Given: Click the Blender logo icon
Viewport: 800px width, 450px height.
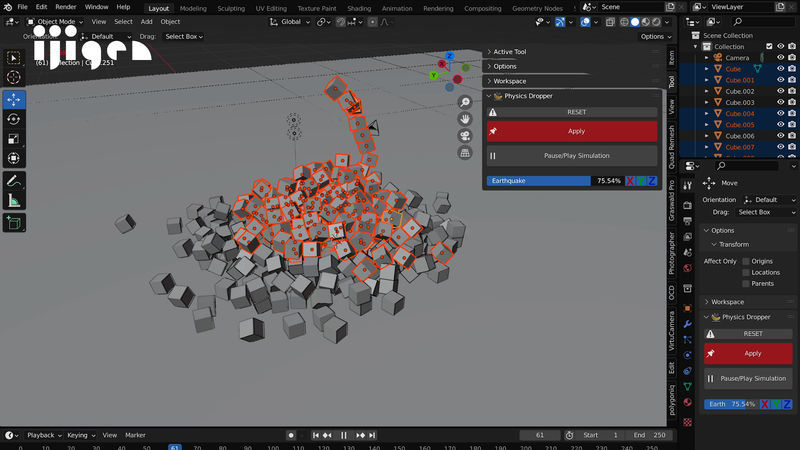Looking at the screenshot, I should 8,7.
